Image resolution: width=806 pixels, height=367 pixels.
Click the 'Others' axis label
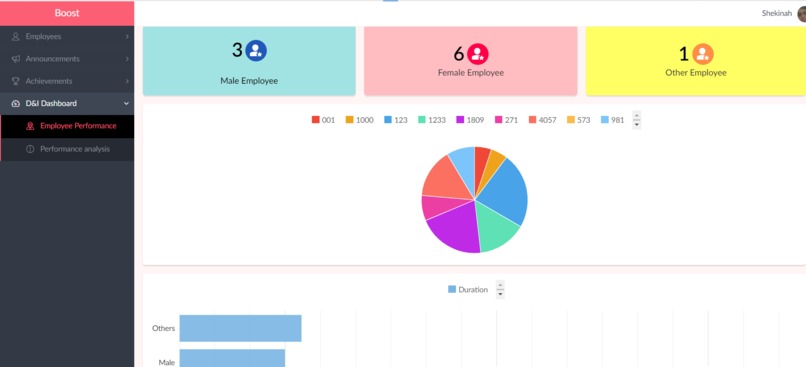click(x=163, y=328)
